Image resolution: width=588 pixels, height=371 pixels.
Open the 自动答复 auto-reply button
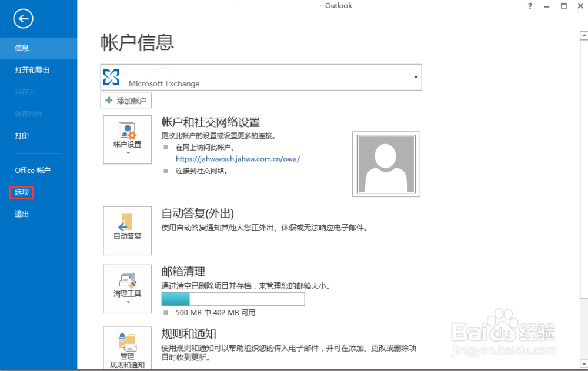coord(128,230)
